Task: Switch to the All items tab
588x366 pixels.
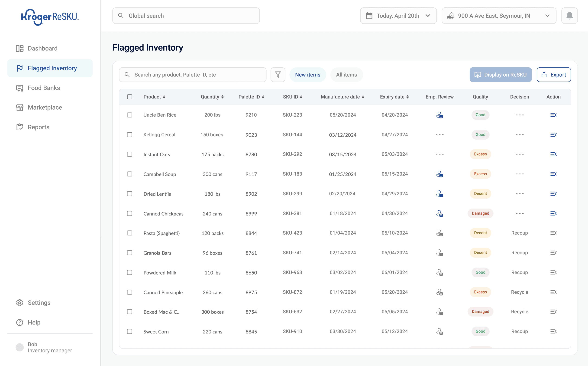Action: [346, 75]
